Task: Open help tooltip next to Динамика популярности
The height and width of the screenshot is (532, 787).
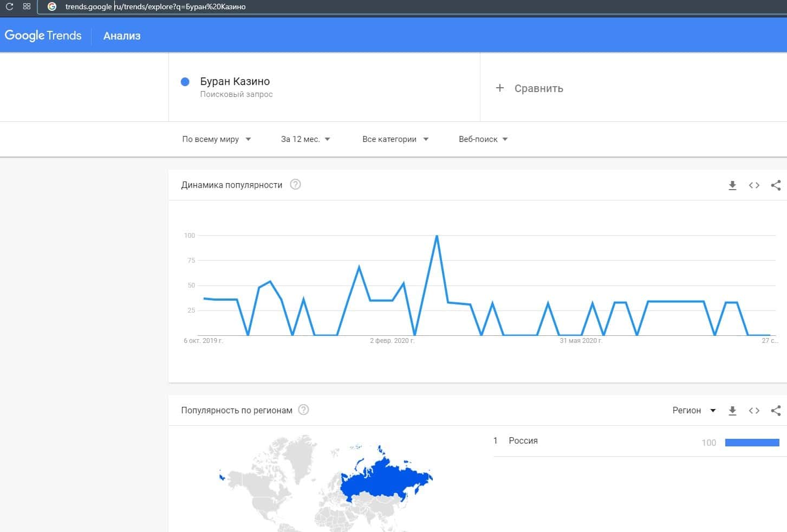Action: 295,185
